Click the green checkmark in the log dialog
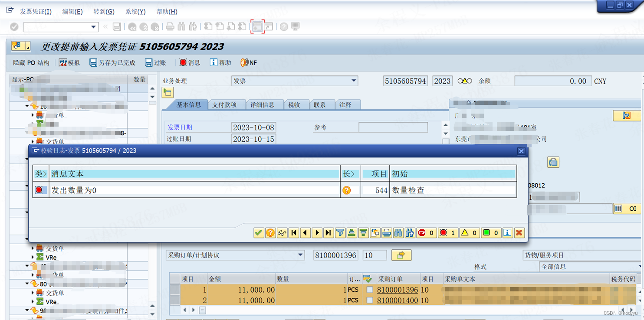The width and height of the screenshot is (644, 320). [259, 233]
